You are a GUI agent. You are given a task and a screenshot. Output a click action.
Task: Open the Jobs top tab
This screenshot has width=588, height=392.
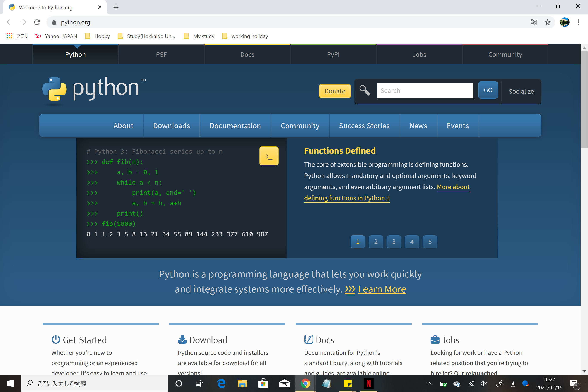click(x=419, y=54)
